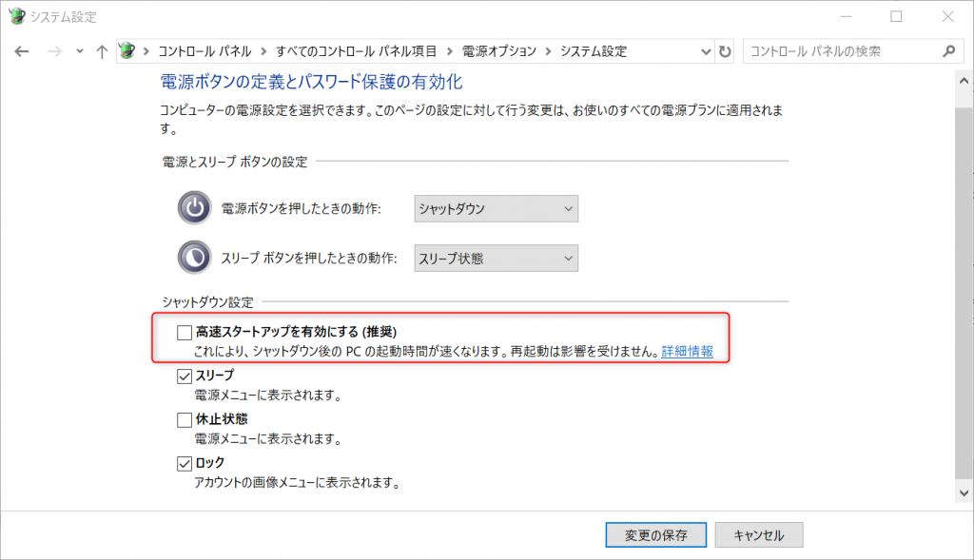974x560 pixels.
Task: Enable 高速スタートアップを有効にする checkbox
Action: coord(185,332)
